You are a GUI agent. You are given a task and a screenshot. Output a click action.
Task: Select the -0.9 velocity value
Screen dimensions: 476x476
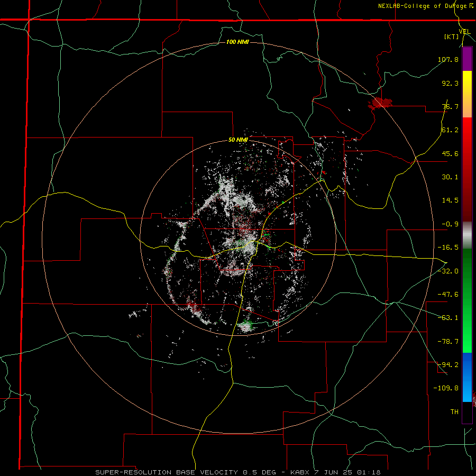448,224
